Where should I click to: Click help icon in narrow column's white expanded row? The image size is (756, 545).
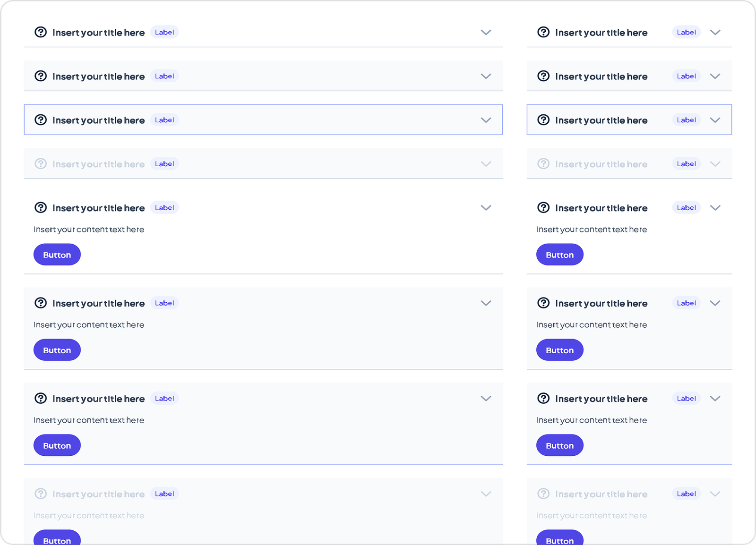click(x=543, y=208)
